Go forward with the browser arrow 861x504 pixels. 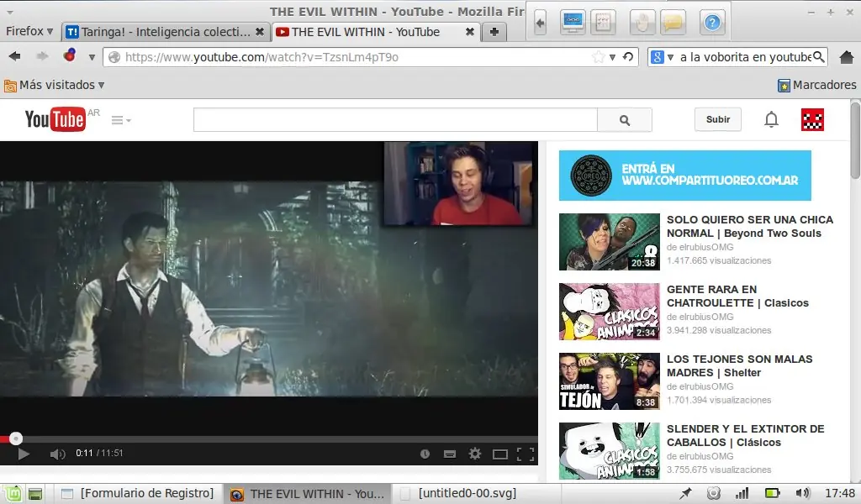(x=42, y=56)
